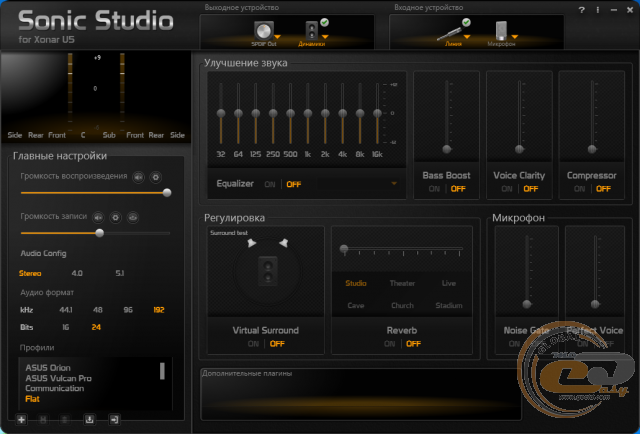Open the info icon in title bar
This screenshot has width=640, height=434.
click(598, 10)
